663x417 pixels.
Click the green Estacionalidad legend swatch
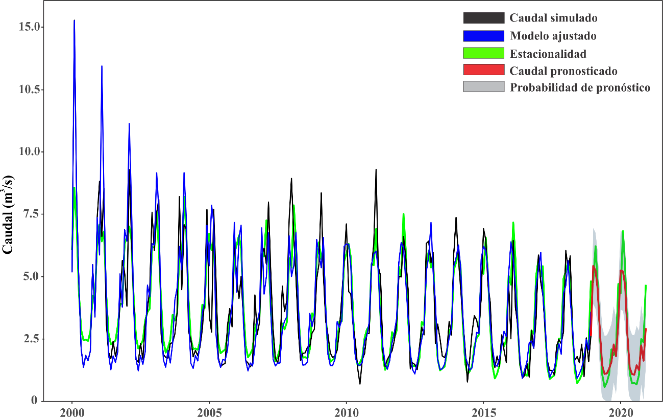pyautogui.click(x=483, y=53)
